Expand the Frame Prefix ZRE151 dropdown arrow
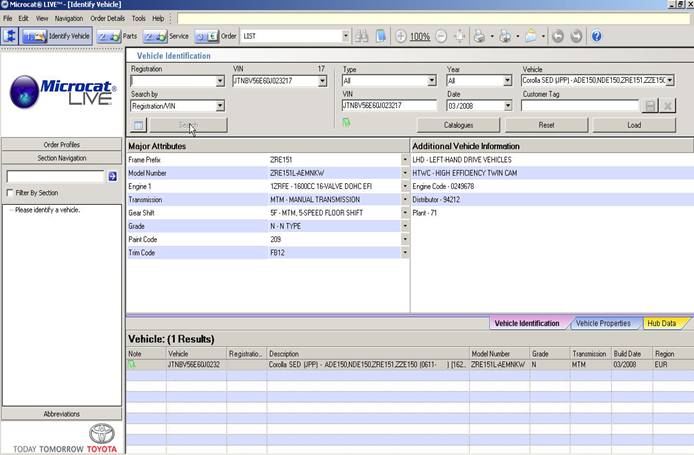 pos(405,159)
